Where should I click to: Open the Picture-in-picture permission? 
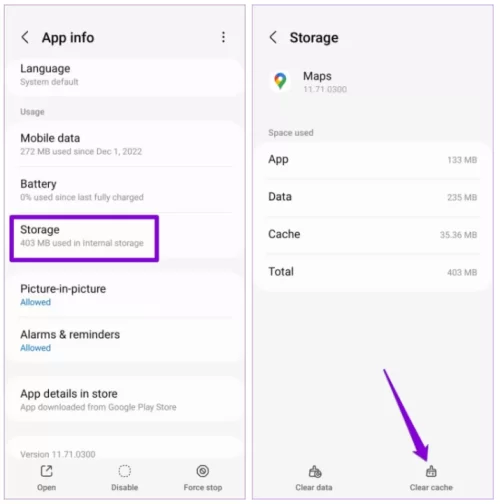click(x=126, y=295)
